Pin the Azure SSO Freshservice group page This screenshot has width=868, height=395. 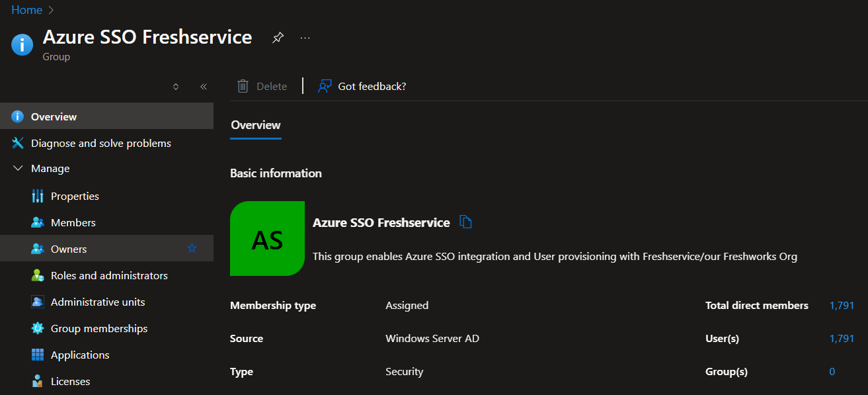click(x=278, y=38)
